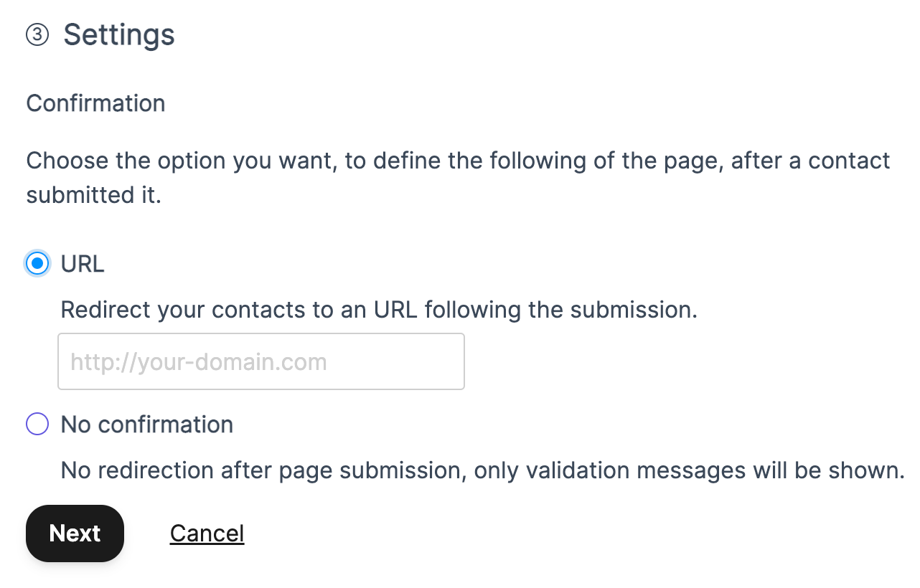Dismiss the form using Cancel
Image resolution: width=920 pixels, height=588 pixels.
[207, 533]
